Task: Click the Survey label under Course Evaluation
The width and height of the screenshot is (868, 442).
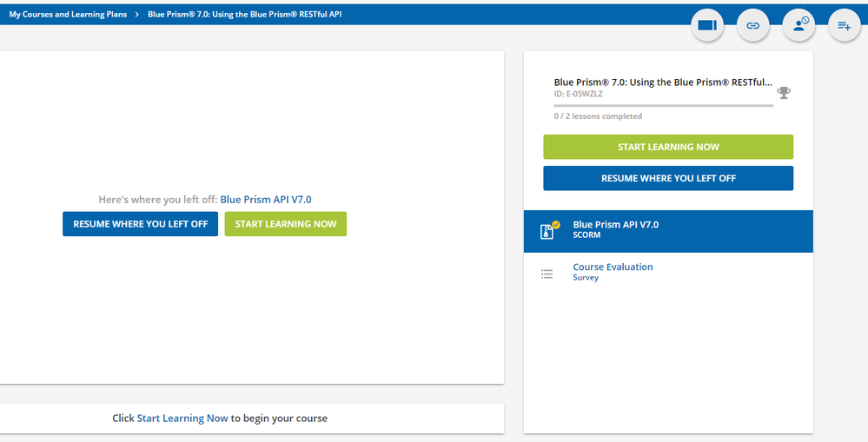Action: point(586,278)
